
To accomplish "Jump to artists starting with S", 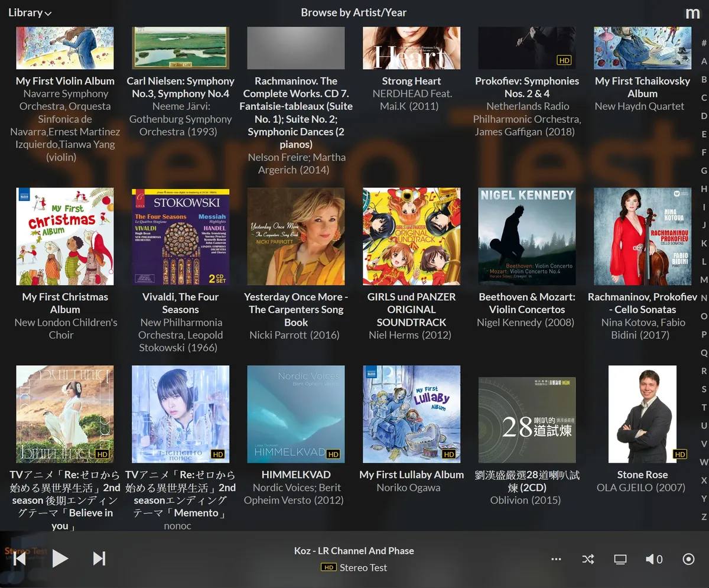I will (x=704, y=389).
